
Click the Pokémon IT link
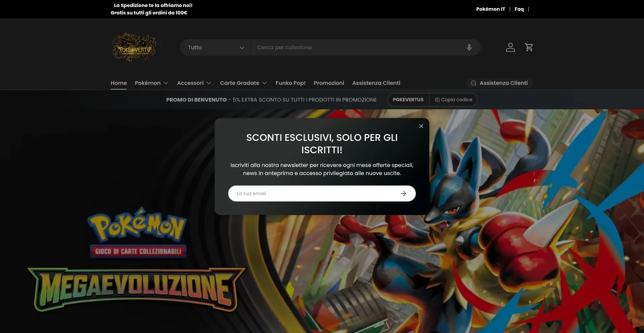[490, 9]
